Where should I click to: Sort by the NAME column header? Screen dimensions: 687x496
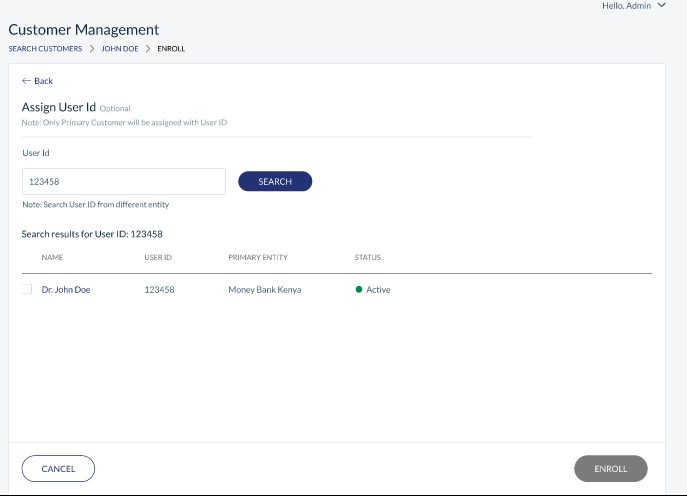[x=52, y=257]
